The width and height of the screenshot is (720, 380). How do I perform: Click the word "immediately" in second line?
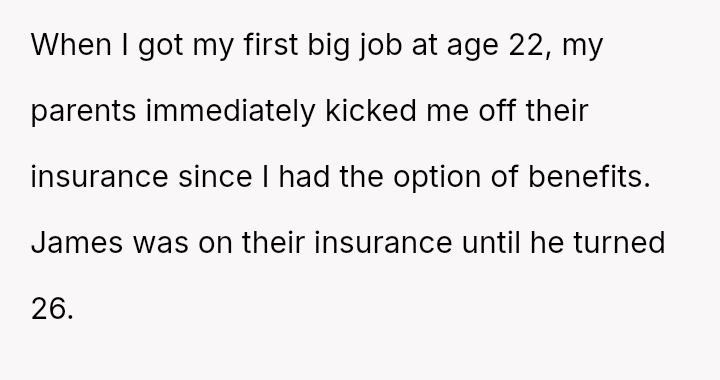click(x=231, y=112)
